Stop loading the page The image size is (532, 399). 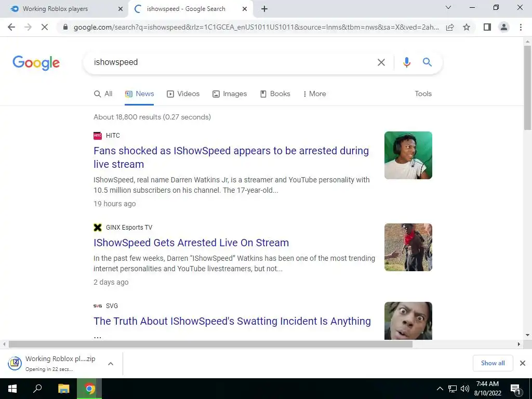click(45, 27)
